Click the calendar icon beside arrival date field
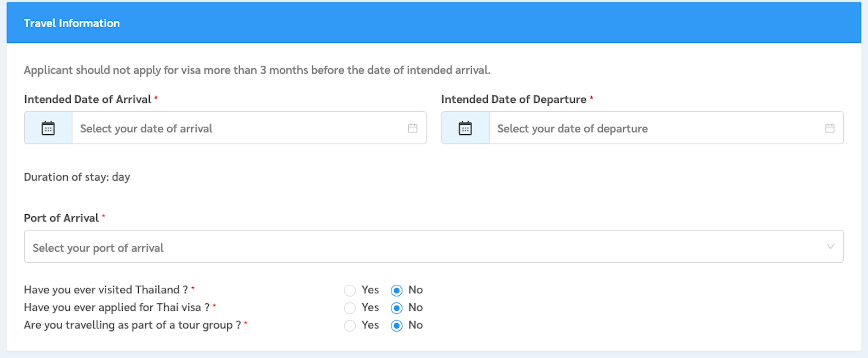 (x=48, y=128)
